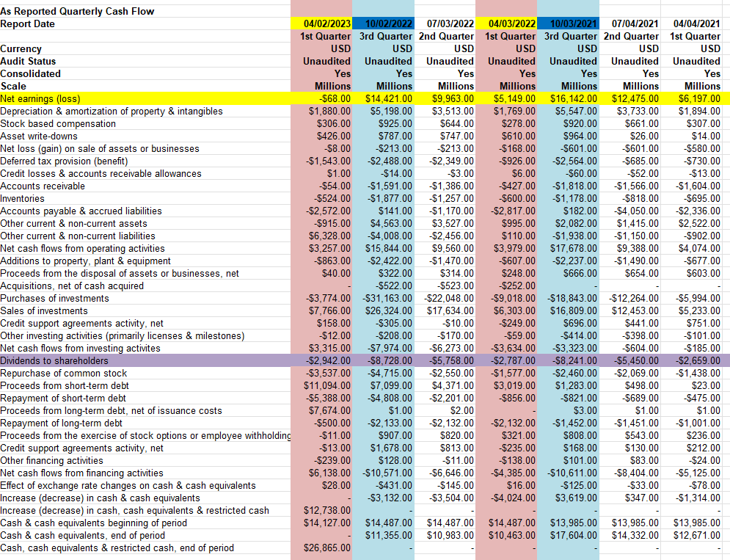Select the highlighted Net earnings (loss) row label

[x=44, y=98]
